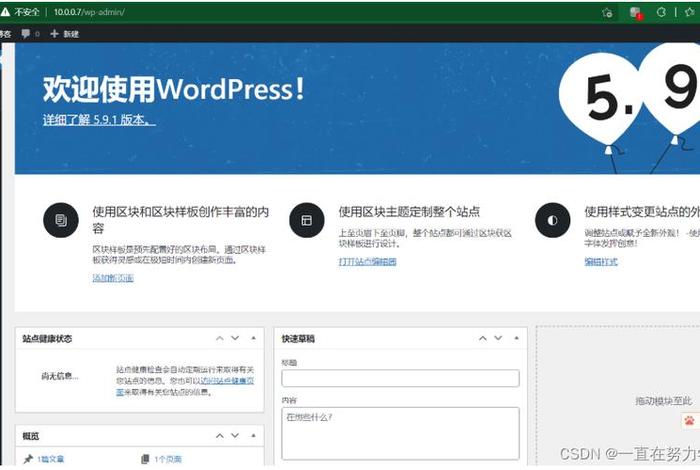Image resolution: width=700 pixels, height=470 pixels.
Task: Move 站点健康状态 panel down with arrow
Action: pos(235,338)
